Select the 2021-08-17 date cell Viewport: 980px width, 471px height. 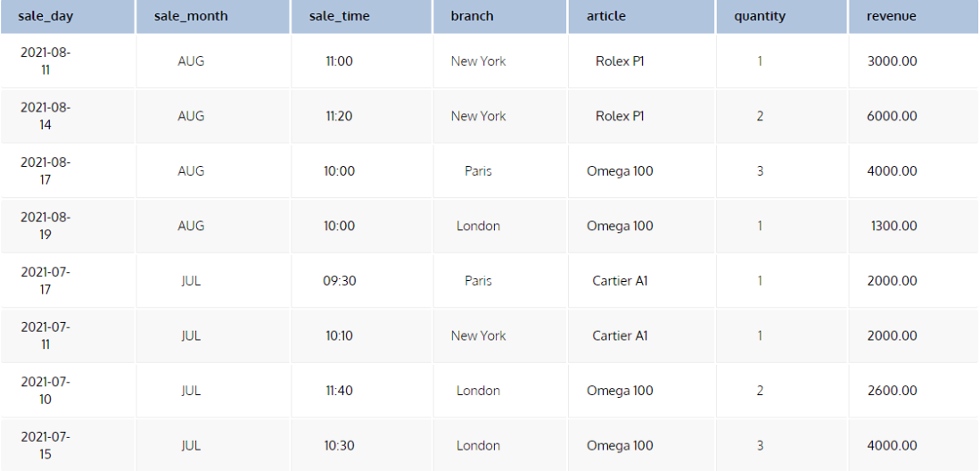point(45,170)
